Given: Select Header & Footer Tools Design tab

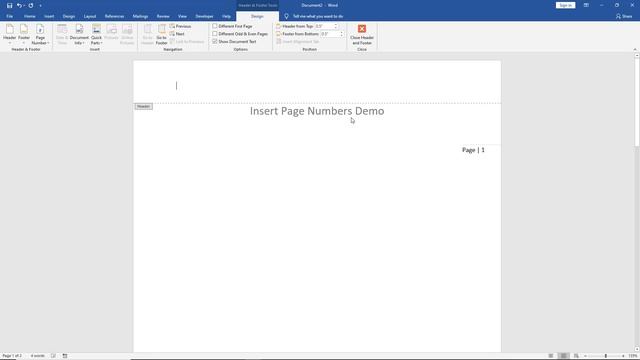Looking at the screenshot, I should [257, 16].
